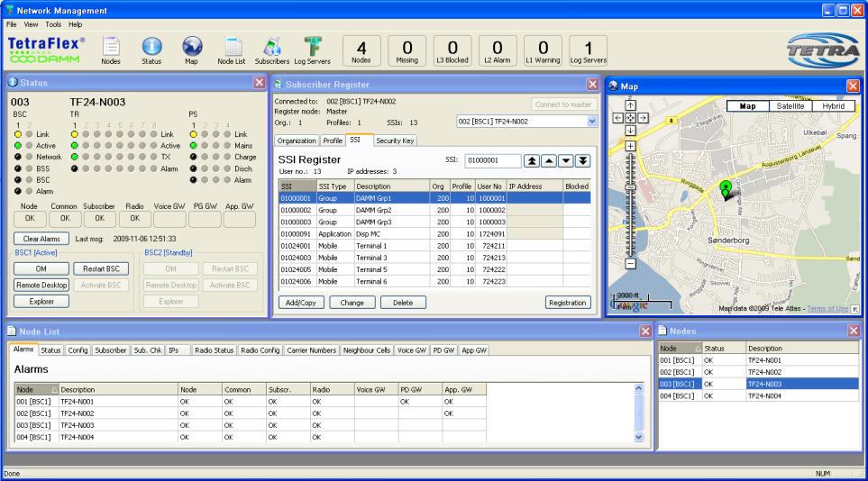Switch to the Security Key tab

click(395, 141)
